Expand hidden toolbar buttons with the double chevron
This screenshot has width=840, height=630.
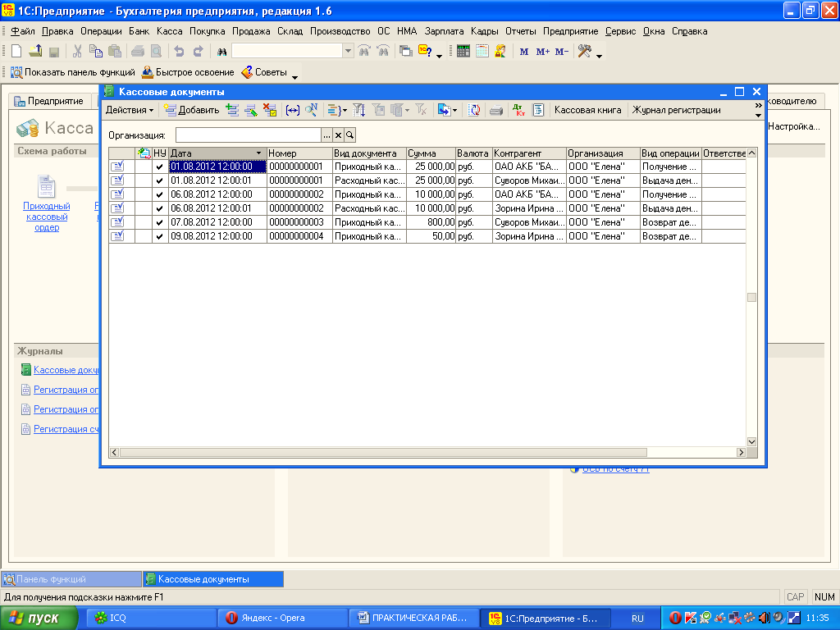758,106
